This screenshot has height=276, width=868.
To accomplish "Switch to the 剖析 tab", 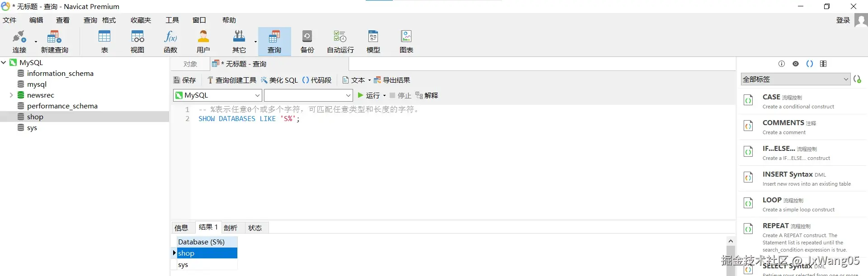I will tap(231, 228).
